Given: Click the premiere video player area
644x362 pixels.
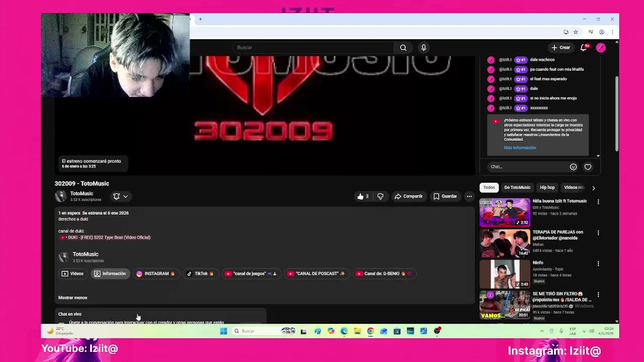Looking at the screenshot, I should (264, 116).
